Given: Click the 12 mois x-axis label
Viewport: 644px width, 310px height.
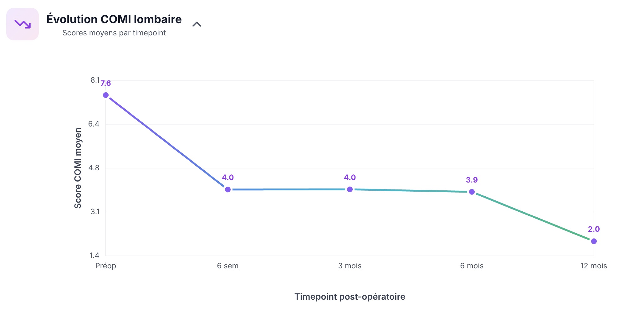Looking at the screenshot, I should coord(594,266).
